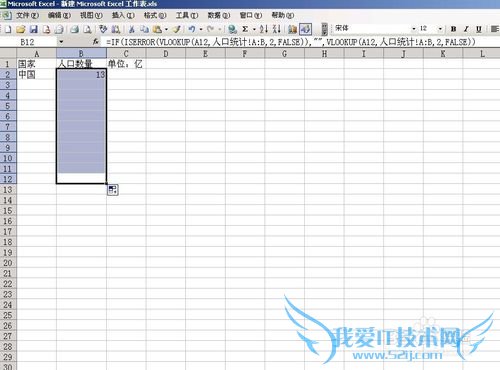
Task: Click the Redo arrow icon
Action: coord(210,29)
